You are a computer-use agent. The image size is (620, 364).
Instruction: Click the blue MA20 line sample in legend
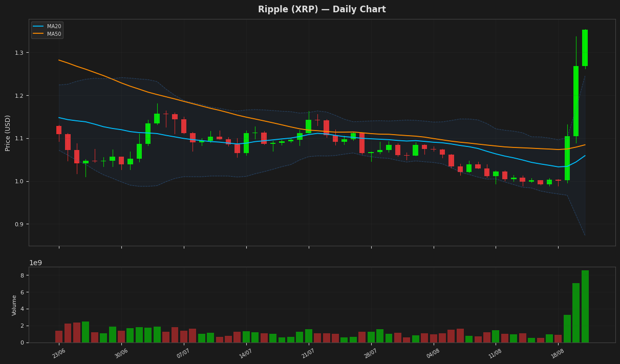39,27
